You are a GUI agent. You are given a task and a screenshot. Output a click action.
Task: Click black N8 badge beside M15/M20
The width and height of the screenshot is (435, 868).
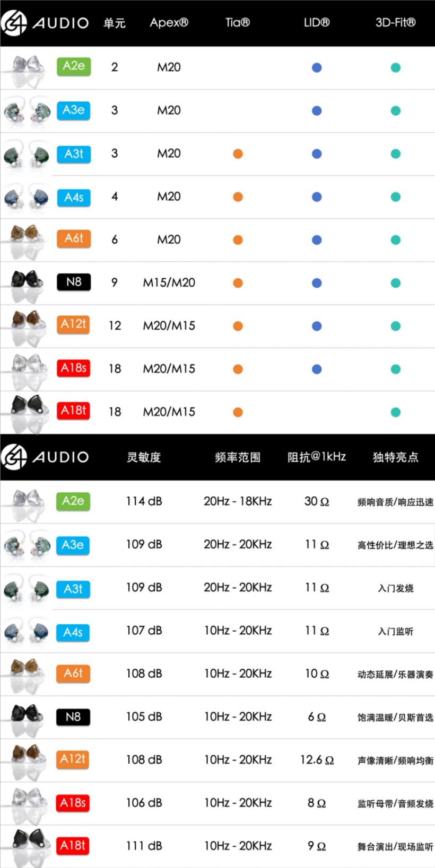tap(74, 282)
